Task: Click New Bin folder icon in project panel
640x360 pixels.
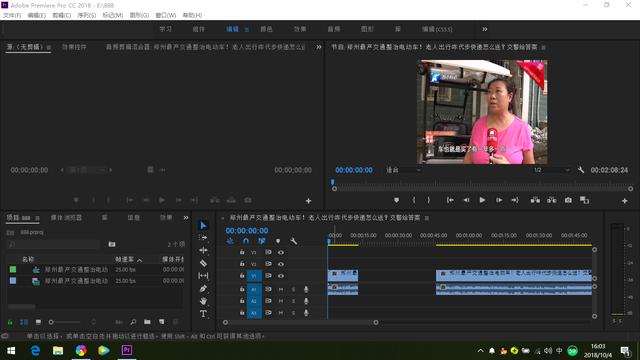Action: 147,322
